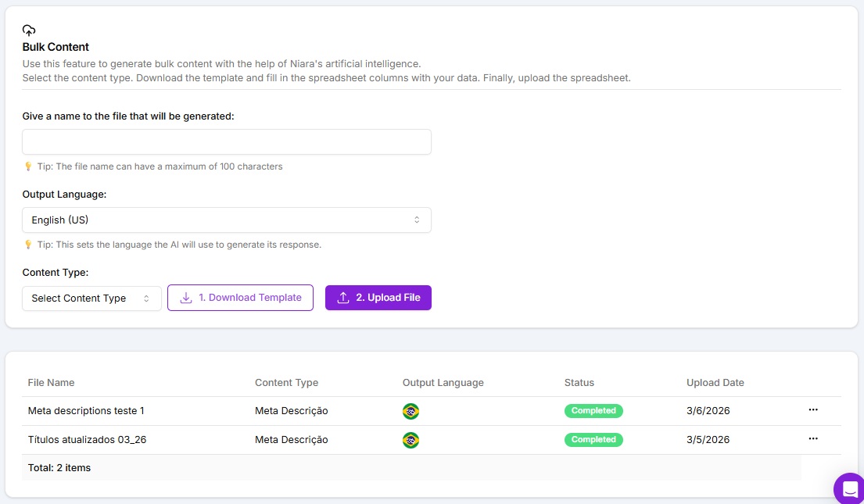
Task: Select the Meta descriptions teste 1 file name
Action: [86, 411]
